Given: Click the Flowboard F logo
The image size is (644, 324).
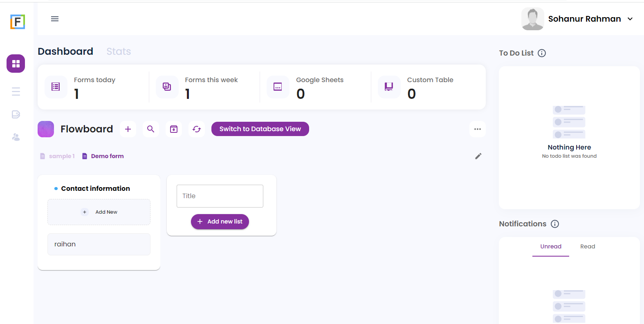Looking at the screenshot, I should coord(18,22).
